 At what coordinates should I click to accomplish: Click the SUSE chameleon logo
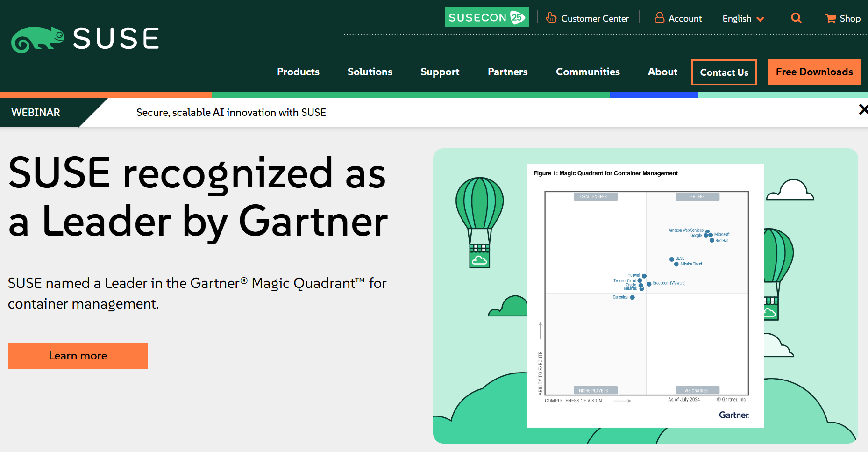(x=37, y=39)
